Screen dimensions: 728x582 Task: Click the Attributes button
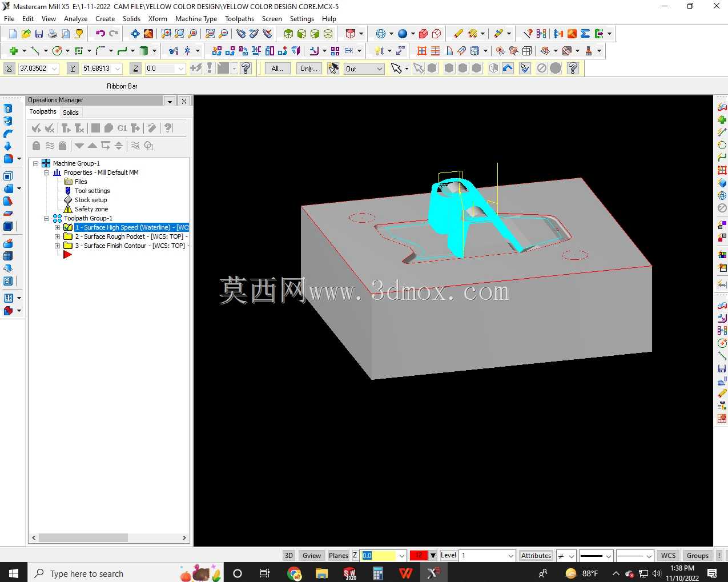pos(536,555)
